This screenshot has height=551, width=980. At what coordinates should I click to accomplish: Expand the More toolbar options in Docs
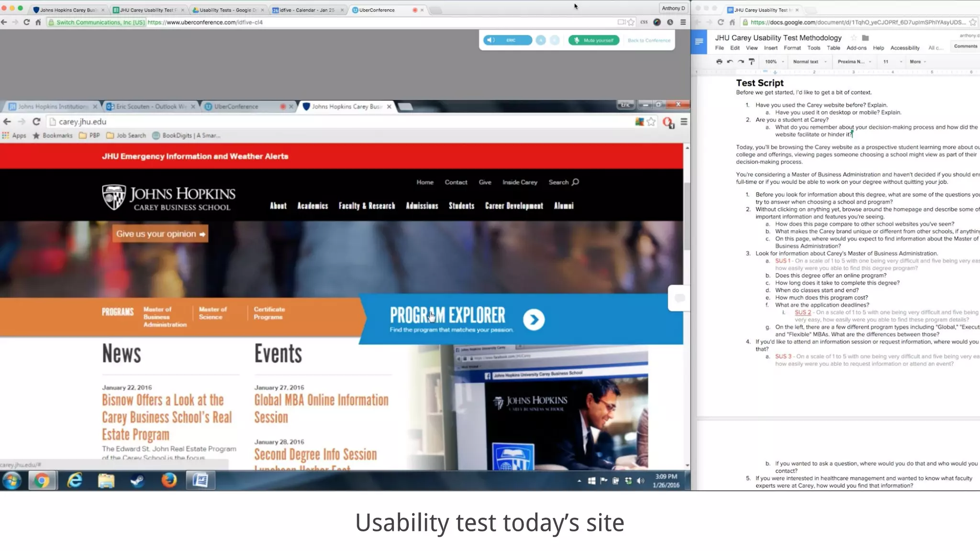[x=918, y=62]
